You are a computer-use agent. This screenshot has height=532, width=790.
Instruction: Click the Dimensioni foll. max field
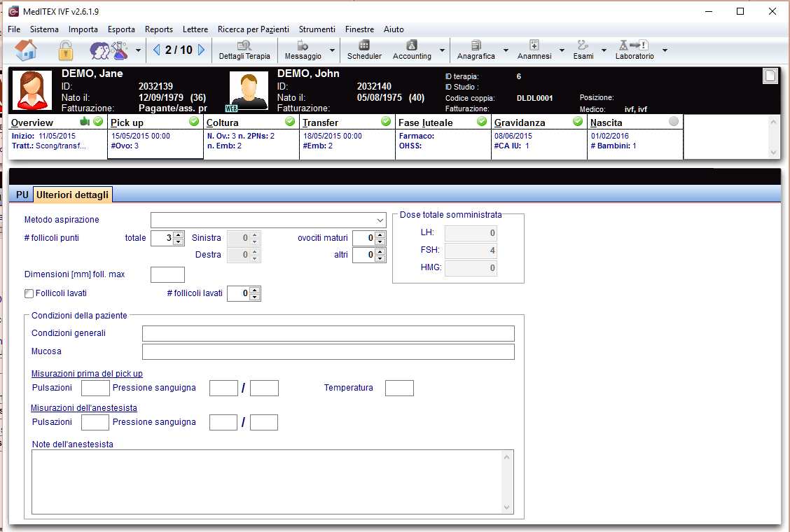click(168, 274)
